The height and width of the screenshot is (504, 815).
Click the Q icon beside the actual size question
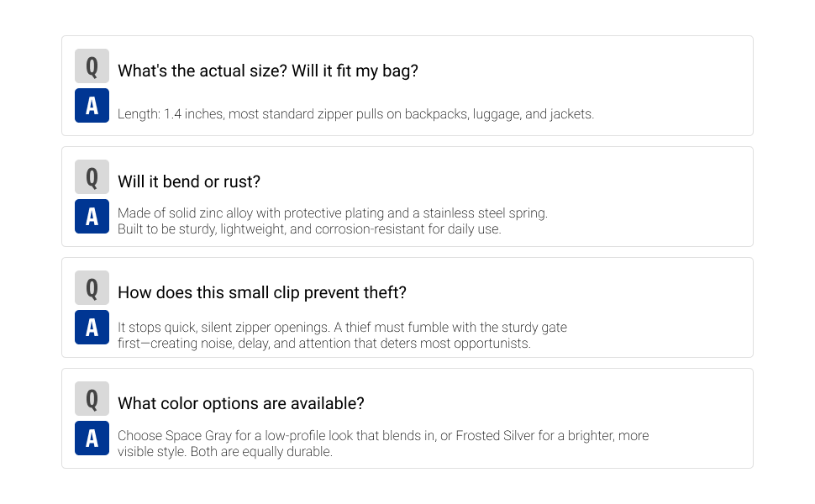(92, 66)
